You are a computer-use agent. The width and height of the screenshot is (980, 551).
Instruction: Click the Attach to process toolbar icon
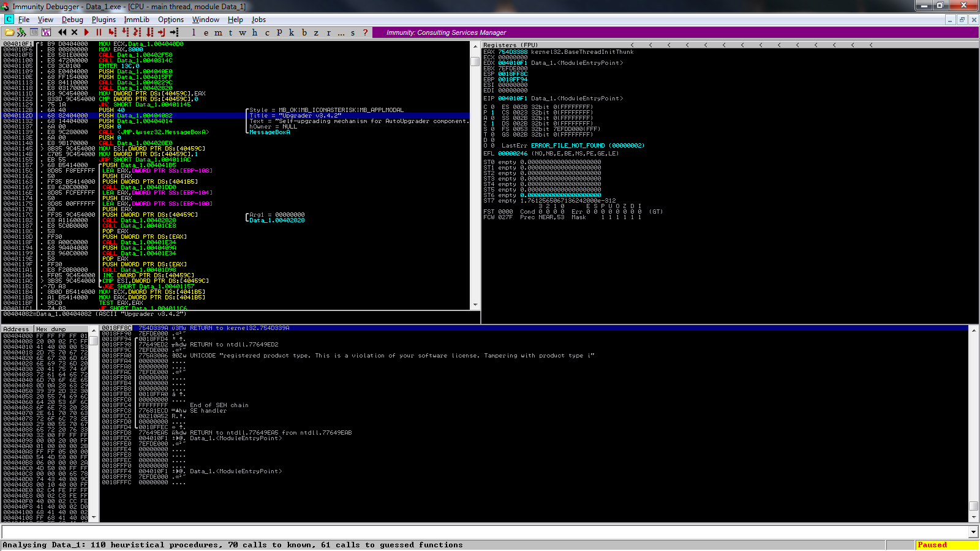(x=21, y=32)
